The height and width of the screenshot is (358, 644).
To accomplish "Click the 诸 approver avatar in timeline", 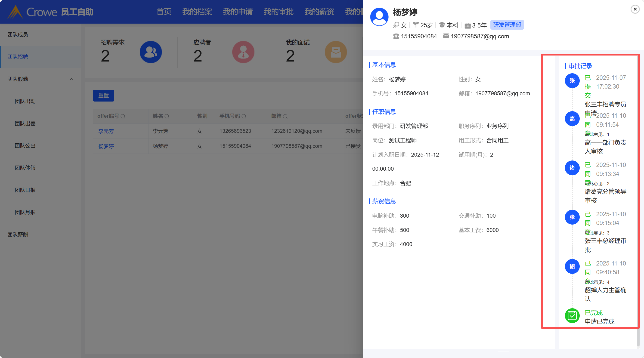I will coord(572,168).
